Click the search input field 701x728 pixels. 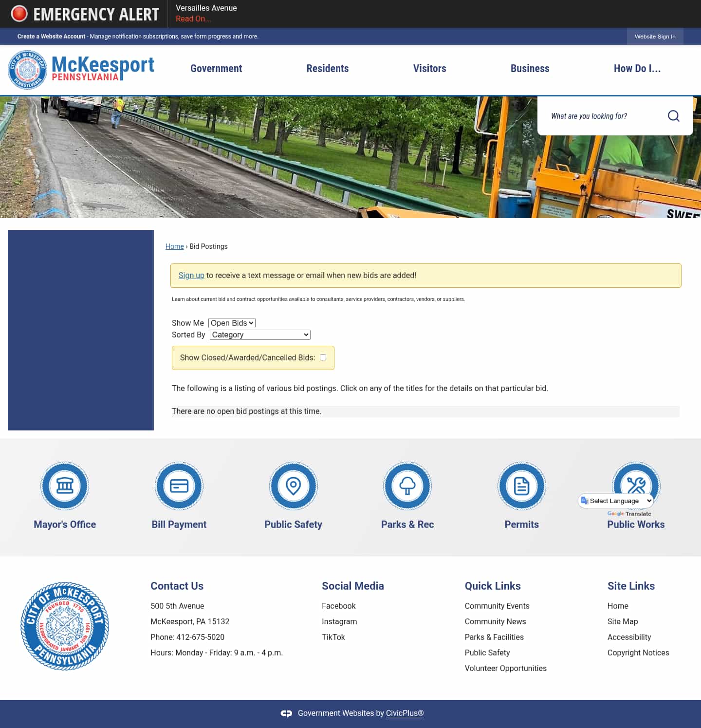599,116
